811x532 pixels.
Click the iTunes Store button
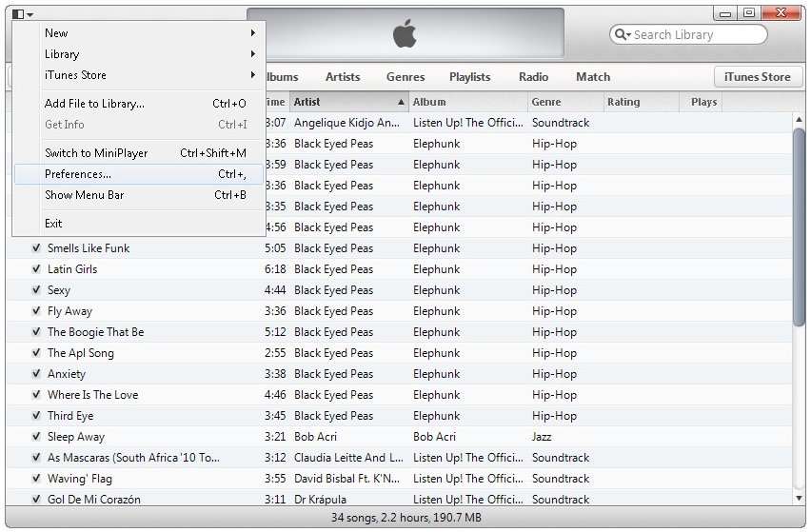pyautogui.click(x=758, y=76)
